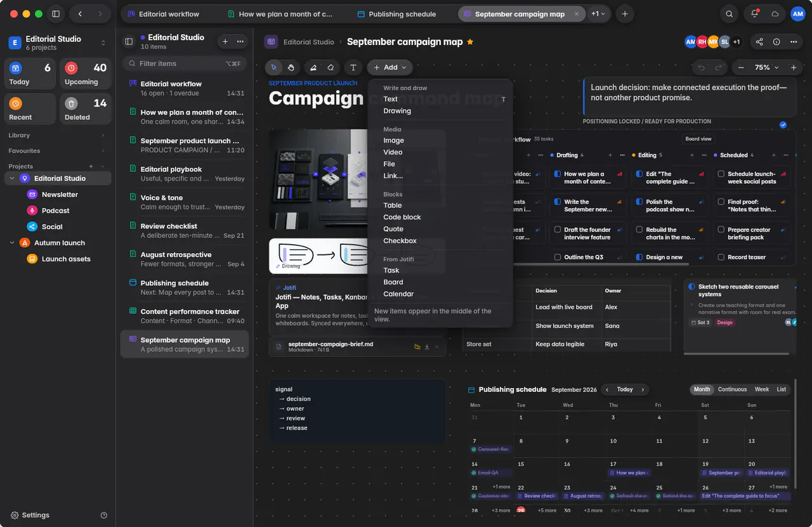Click the Today button in calendar
812x527 pixels.
coord(625,389)
